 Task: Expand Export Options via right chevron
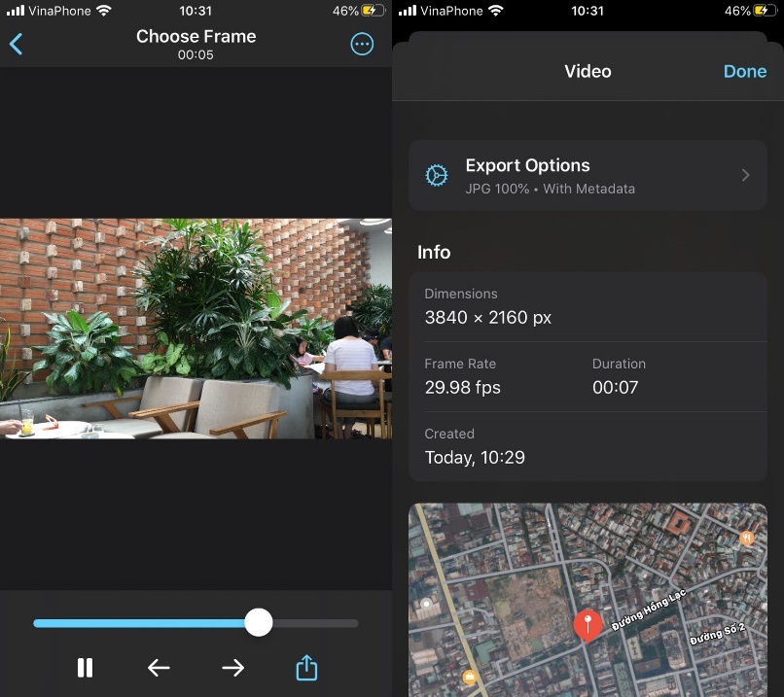point(746,176)
